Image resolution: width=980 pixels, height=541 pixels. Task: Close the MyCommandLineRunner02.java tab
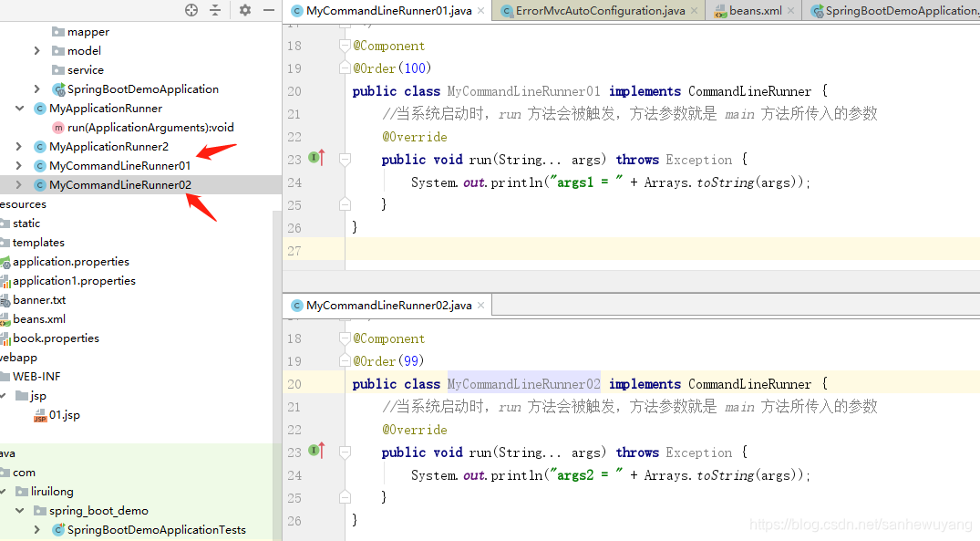click(480, 306)
